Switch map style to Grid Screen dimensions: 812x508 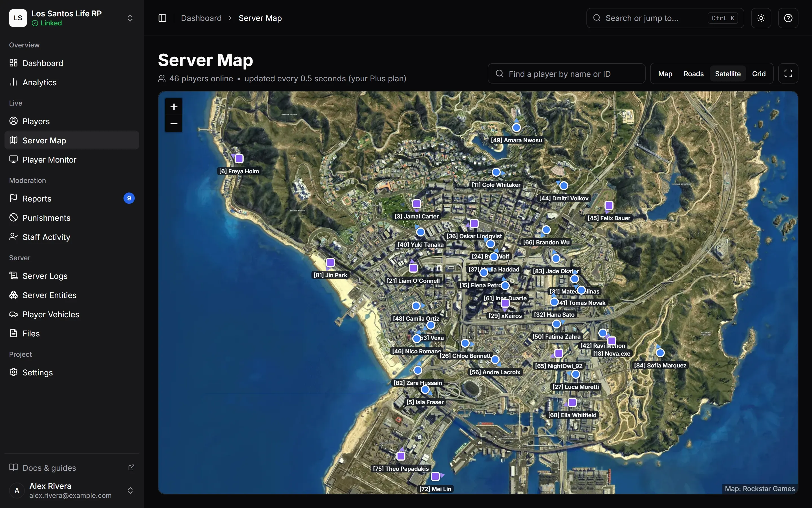[x=759, y=74]
